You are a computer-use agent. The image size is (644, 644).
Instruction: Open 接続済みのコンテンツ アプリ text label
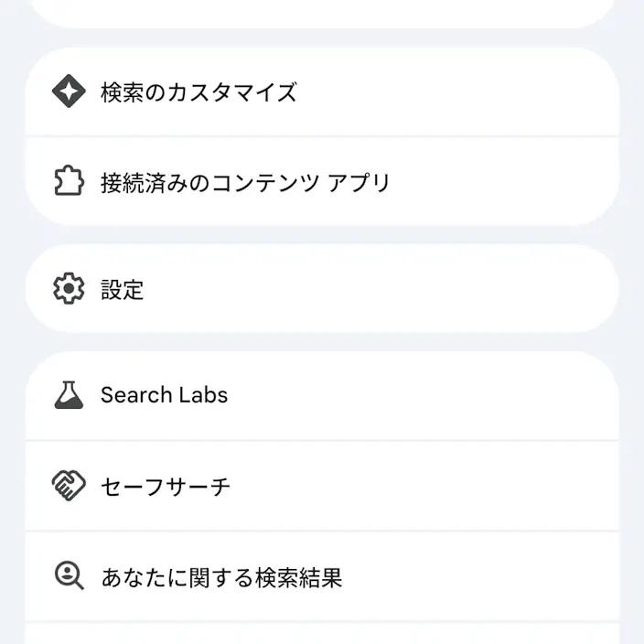[x=245, y=182]
